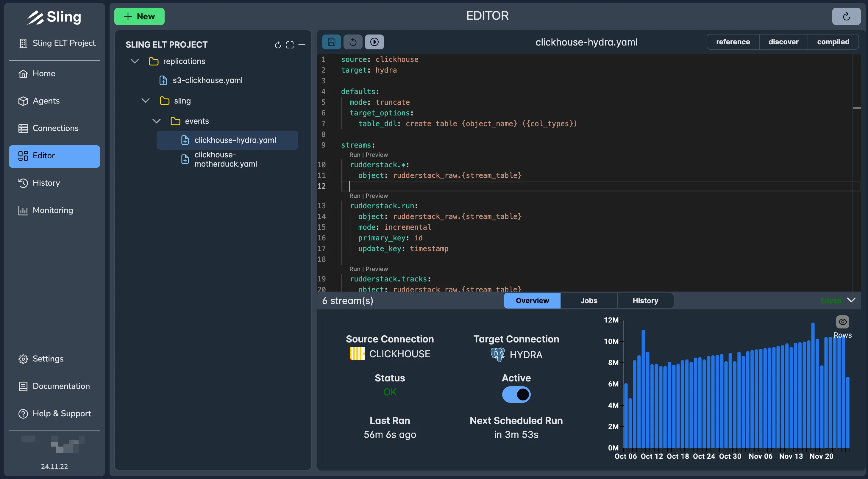Click 'primary_key: id' code line
The height and width of the screenshot is (479, 868).
(x=390, y=238)
